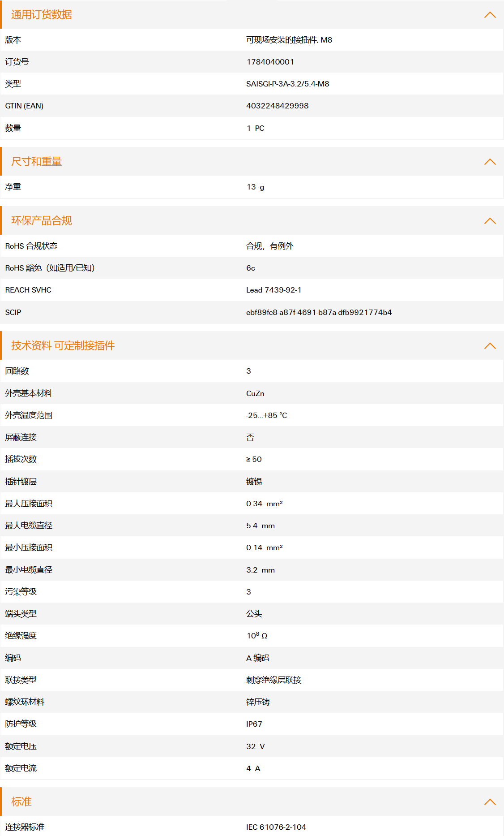Click the value 0.34 mm²

tap(265, 504)
